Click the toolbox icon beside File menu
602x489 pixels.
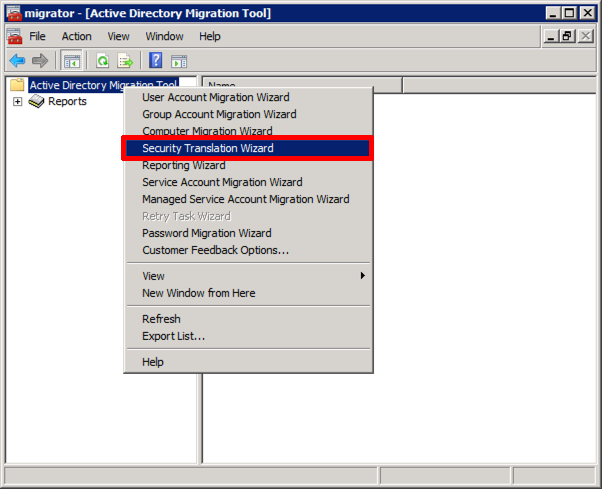coord(15,36)
